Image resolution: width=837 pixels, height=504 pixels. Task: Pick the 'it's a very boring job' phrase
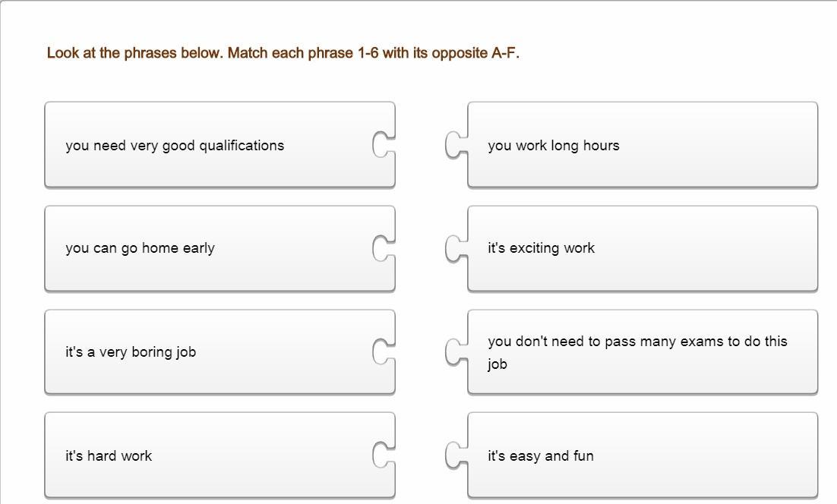131,351
